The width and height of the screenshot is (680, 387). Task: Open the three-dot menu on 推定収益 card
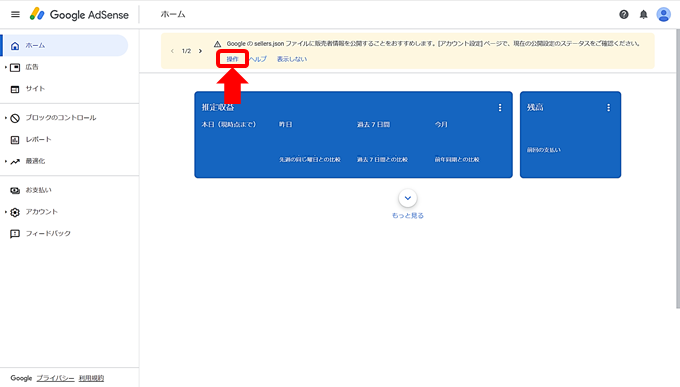(x=500, y=108)
